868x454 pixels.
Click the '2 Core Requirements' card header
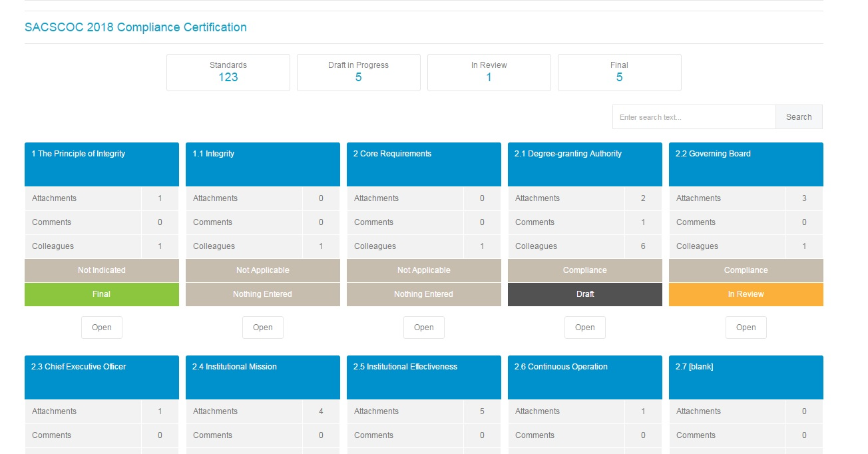point(424,164)
